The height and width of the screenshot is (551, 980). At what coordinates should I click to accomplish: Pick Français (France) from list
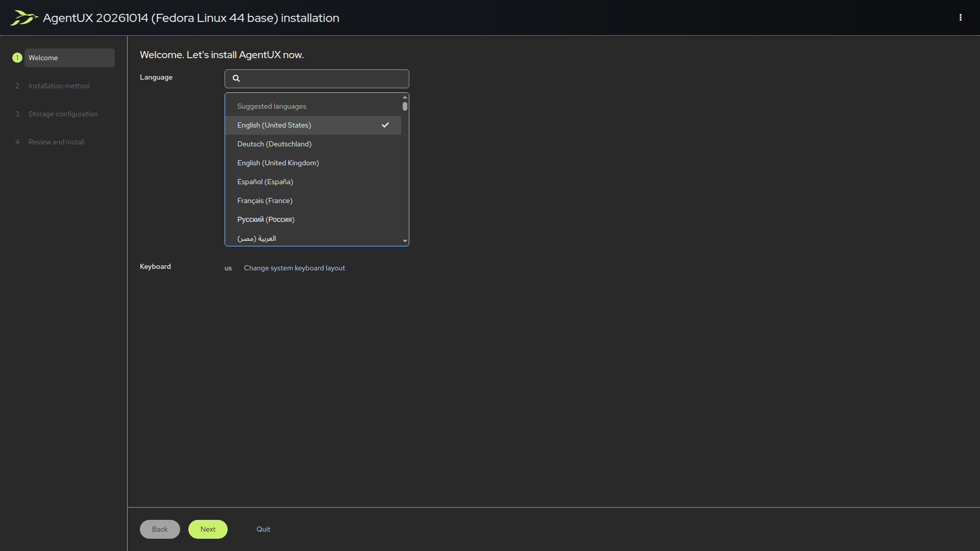[x=313, y=201]
